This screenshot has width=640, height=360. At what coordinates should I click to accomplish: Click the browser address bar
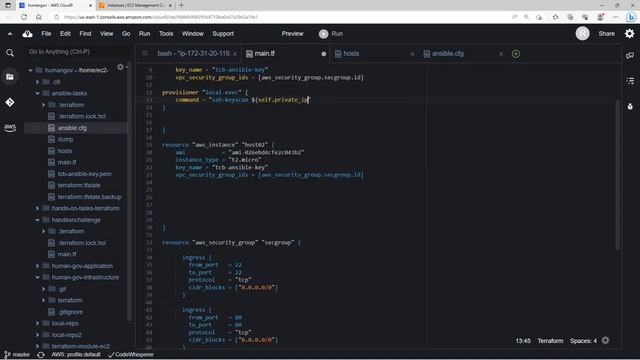click(x=282, y=17)
